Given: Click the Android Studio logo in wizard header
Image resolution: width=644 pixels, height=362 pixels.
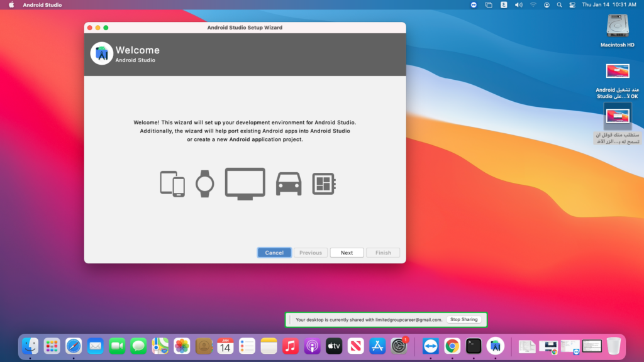Looking at the screenshot, I should point(101,53).
